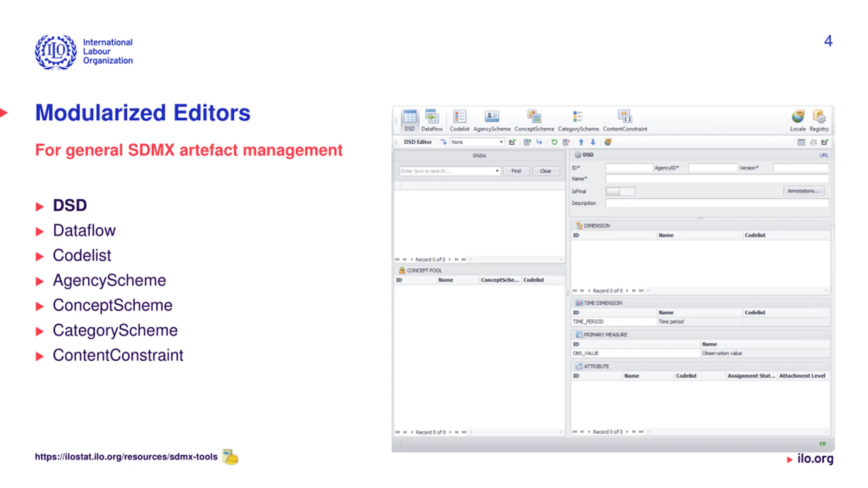Open the Dataflow editor icon
This screenshot has height=488, width=868.
432,120
